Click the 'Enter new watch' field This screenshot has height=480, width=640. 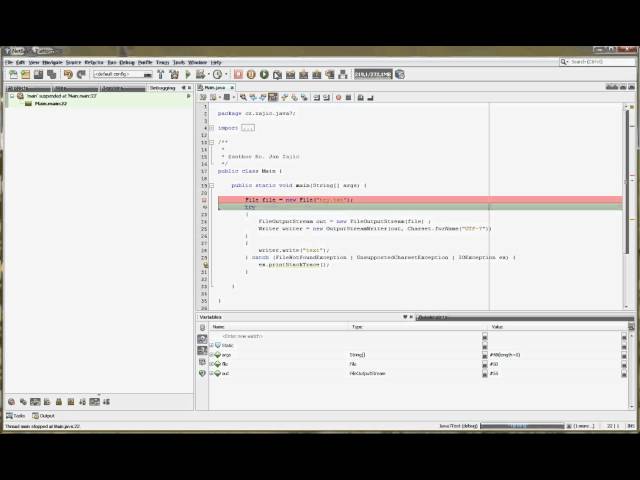click(x=242, y=336)
